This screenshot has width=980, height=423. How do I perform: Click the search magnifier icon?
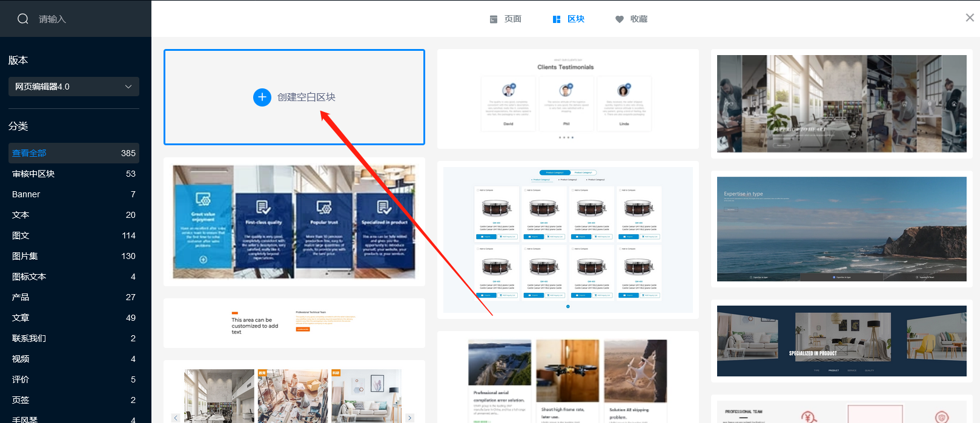coord(23,19)
